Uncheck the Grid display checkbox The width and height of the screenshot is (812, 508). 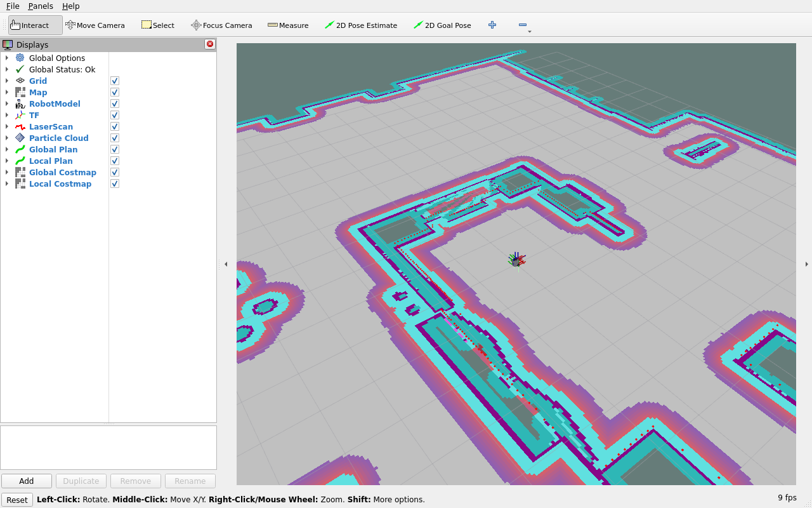point(115,81)
